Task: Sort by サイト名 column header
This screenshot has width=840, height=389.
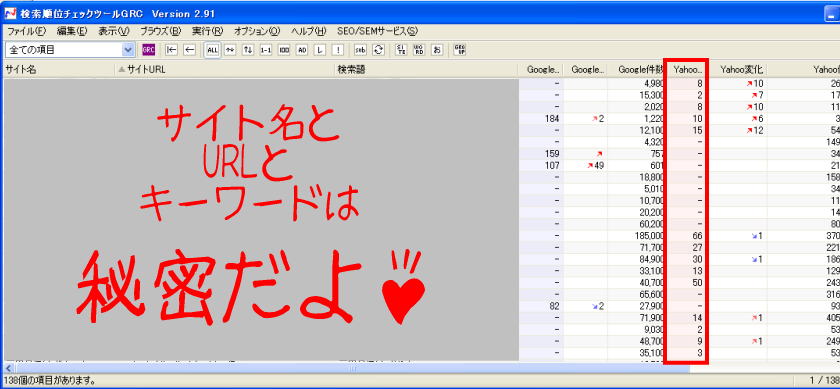Action: pos(59,69)
